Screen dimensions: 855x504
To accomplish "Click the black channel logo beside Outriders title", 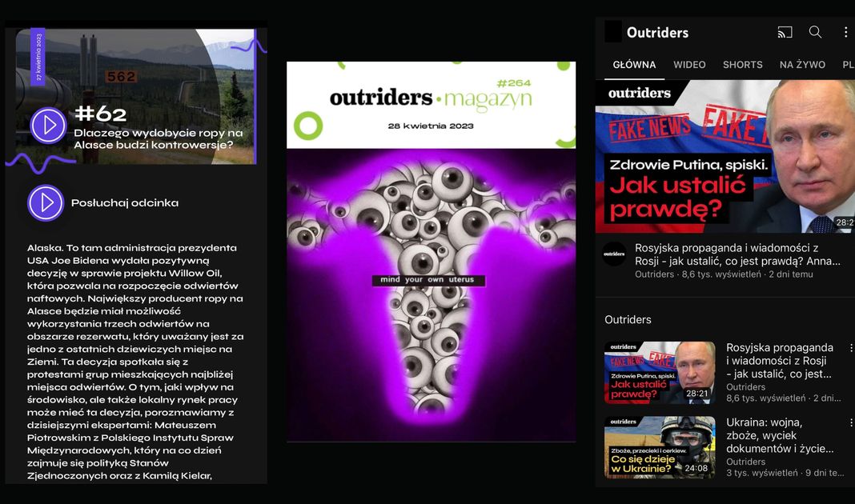I will point(612,32).
